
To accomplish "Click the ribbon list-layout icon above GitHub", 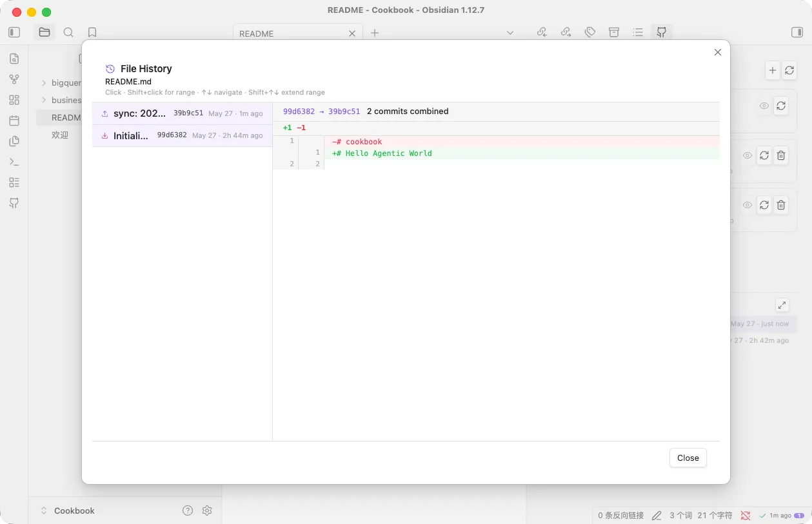I will coord(14,182).
